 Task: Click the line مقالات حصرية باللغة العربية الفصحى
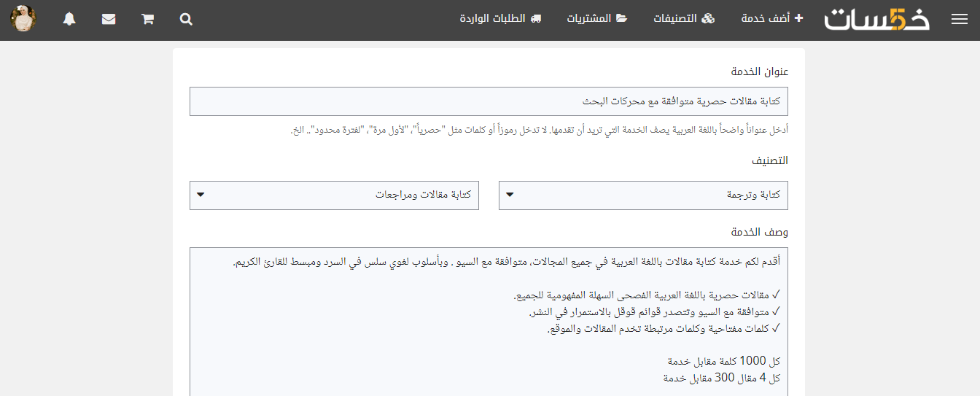(647, 295)
